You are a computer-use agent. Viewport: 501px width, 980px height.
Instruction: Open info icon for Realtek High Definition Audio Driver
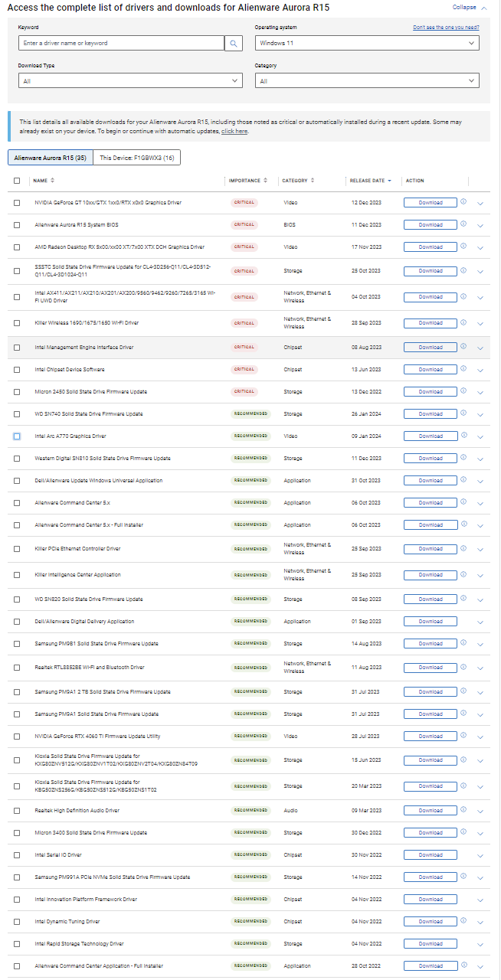[x=463, y=809]
